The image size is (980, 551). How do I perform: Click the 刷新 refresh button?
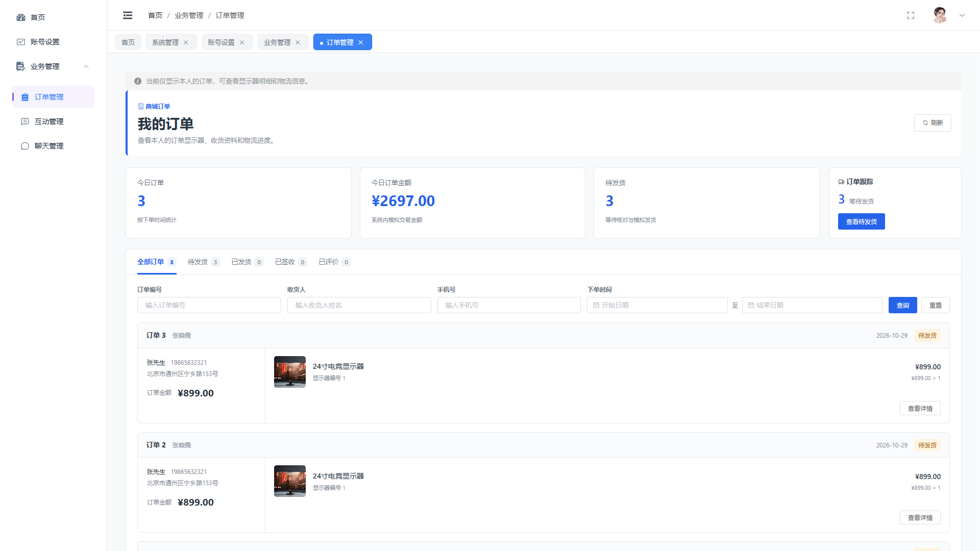pyautogui.click(x=933, y=123)
